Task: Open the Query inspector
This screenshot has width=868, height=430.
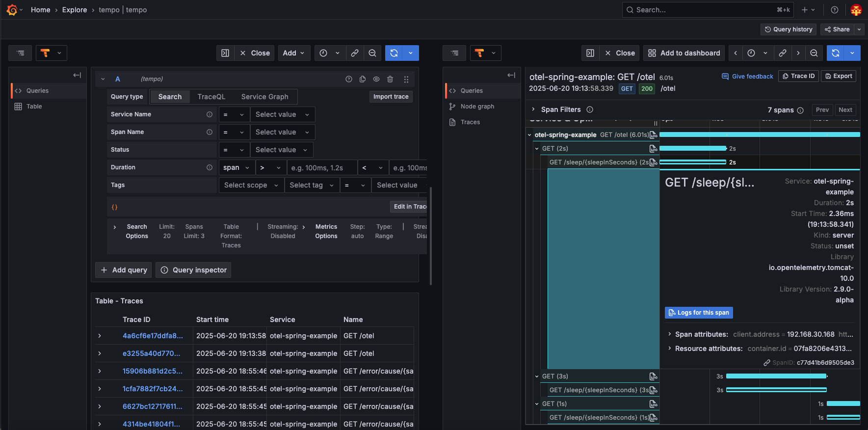Action: 193,270
